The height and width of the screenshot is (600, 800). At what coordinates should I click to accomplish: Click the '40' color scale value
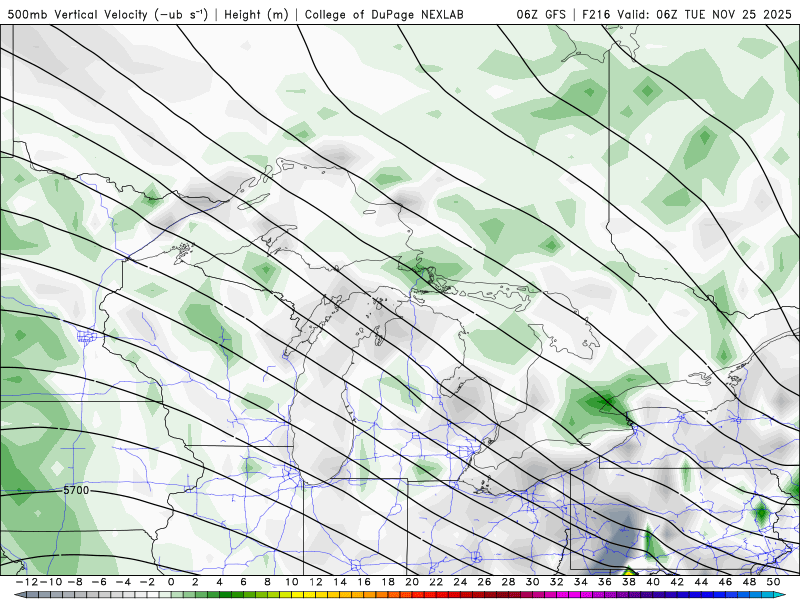653,582
